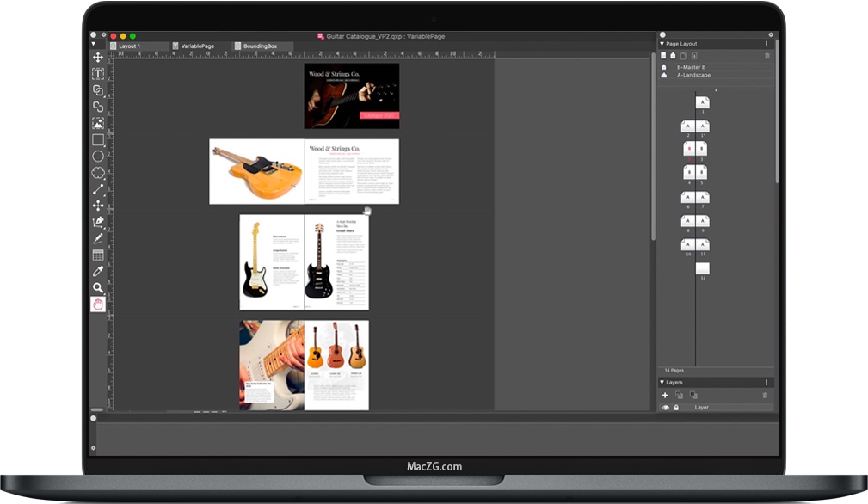868x504 pixels.
Task: Select the Item tool
Action: pyautogui.click(x=98, y=56)
